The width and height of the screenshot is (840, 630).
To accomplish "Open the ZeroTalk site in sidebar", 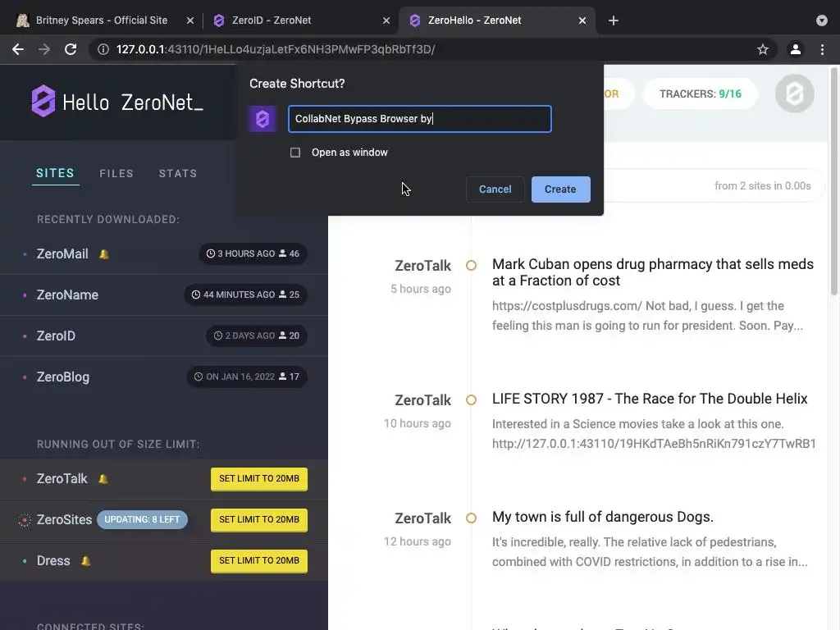I will [x=62, y=478].
